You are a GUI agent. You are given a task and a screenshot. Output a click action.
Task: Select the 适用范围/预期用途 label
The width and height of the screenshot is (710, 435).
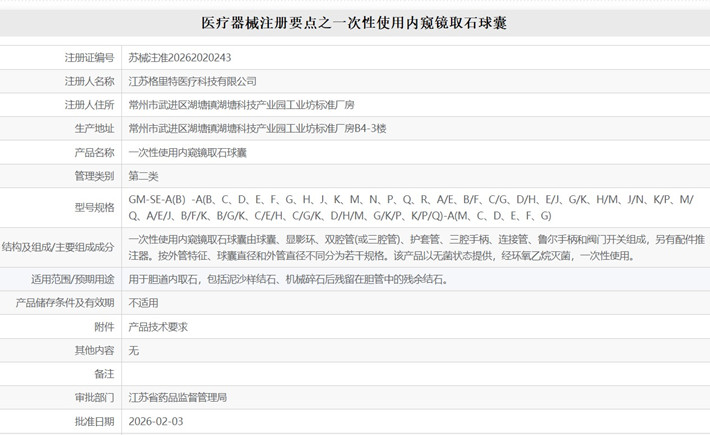click(72, 279)
